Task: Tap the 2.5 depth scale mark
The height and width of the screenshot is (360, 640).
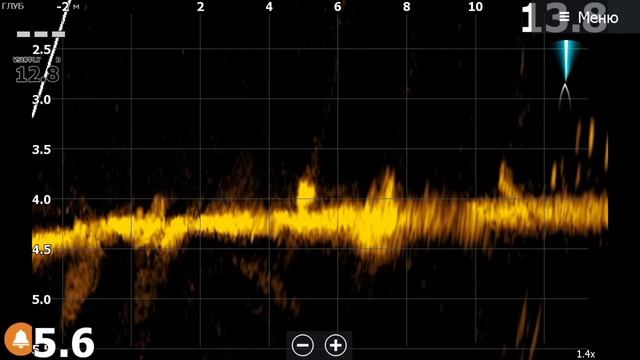Action: (41, 50)
